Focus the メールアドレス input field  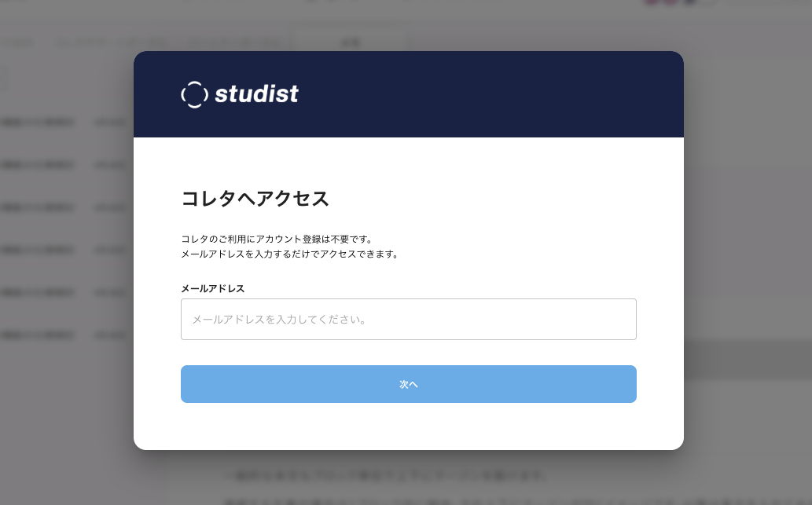point(409,319)
